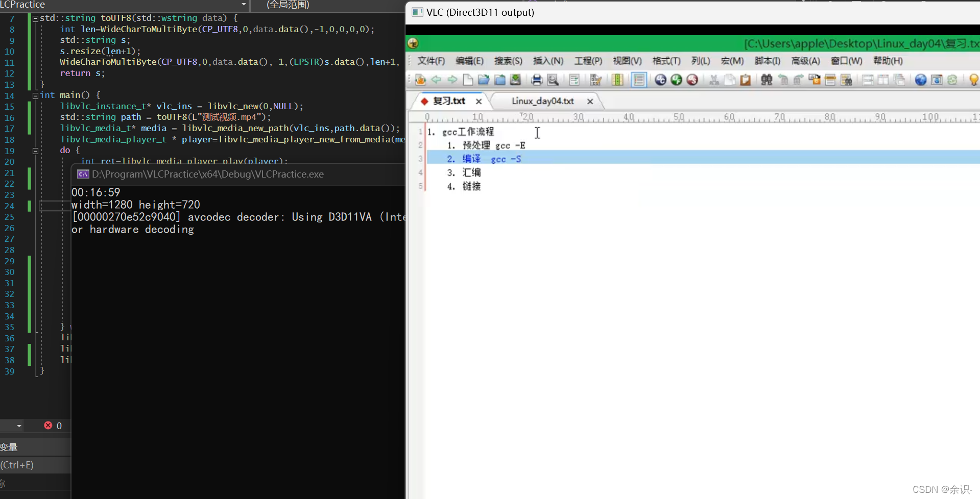Launch UltraFinder with the green UF icon

[x=676, y=80]
